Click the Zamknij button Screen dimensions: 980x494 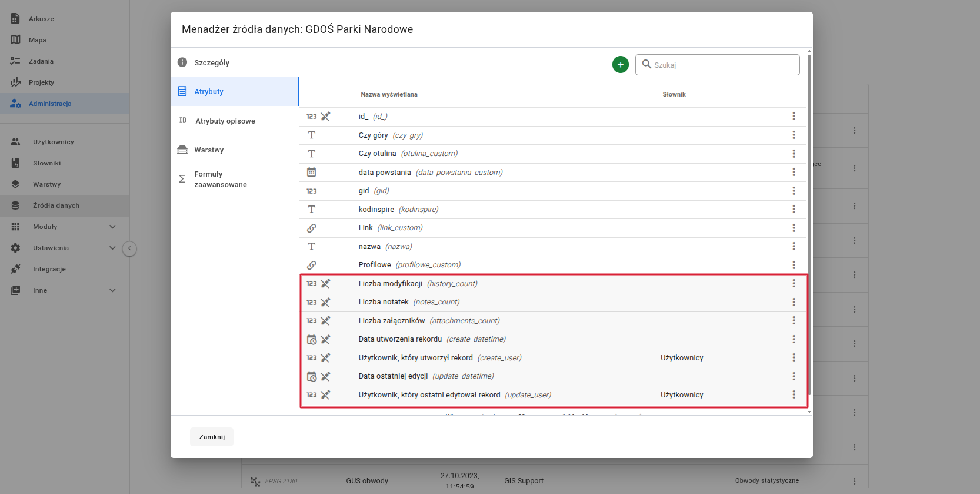(x=212, y=437)
